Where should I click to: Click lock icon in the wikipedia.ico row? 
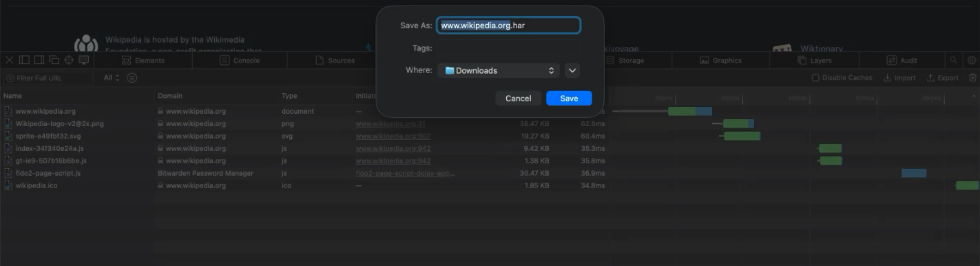(x=160, y=185)
